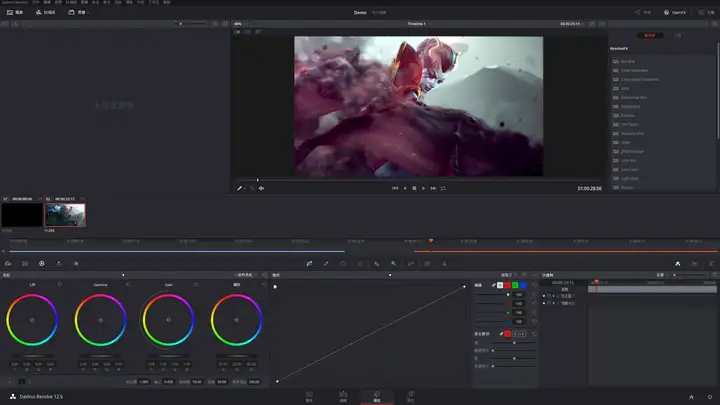Select the qualifier eyedropper in viewer
This screenshot has height=405, width=720.
[239, 188]
